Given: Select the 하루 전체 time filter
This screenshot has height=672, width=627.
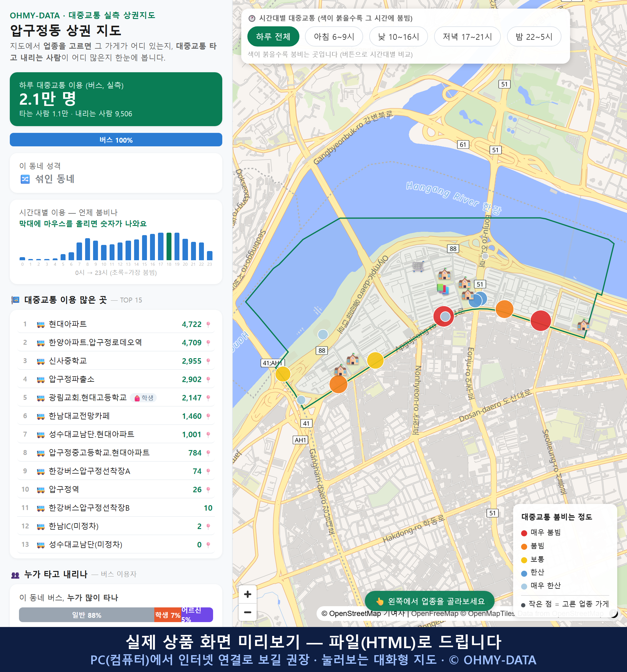Looking at the screenshot, I should point(273,36).
